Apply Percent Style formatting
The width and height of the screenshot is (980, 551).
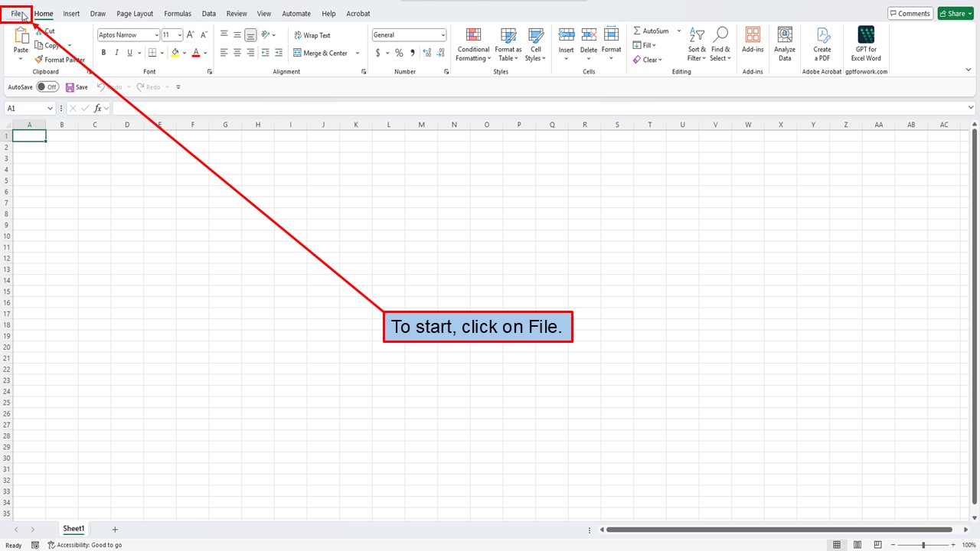click(x=398, y=53)
